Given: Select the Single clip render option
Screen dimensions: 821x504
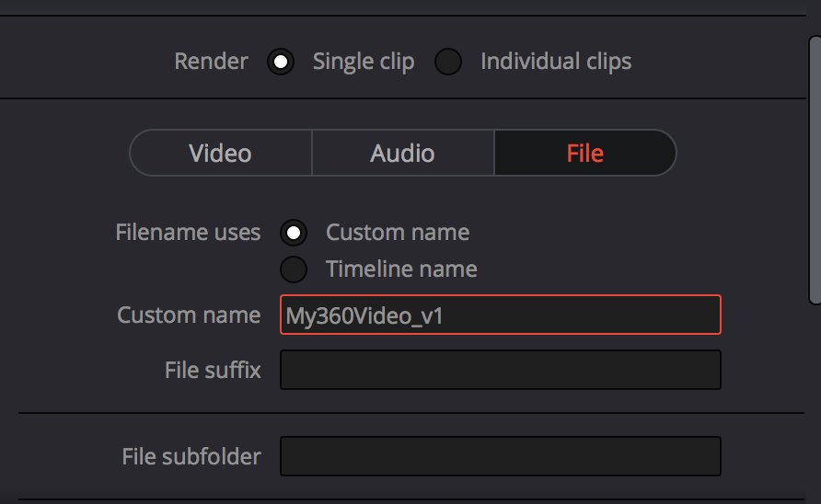Looking at the screenshot, I should [281, 62].
